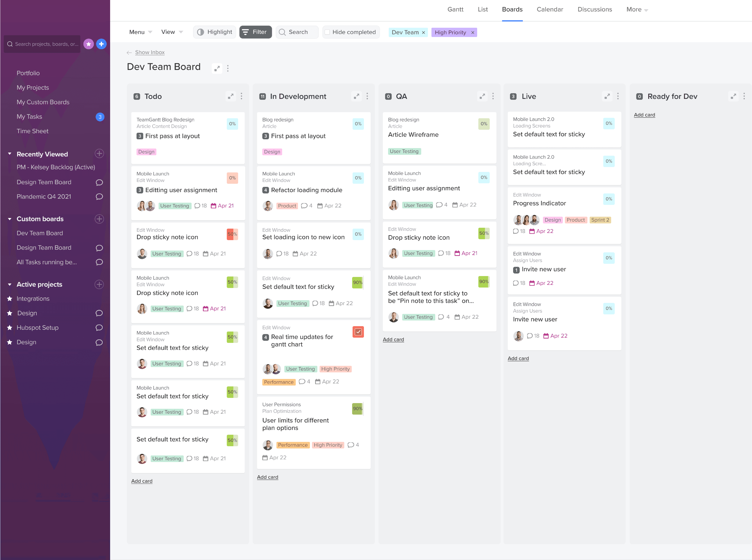
Task: Click the blue plus create icon
Action: click(101, 44)
